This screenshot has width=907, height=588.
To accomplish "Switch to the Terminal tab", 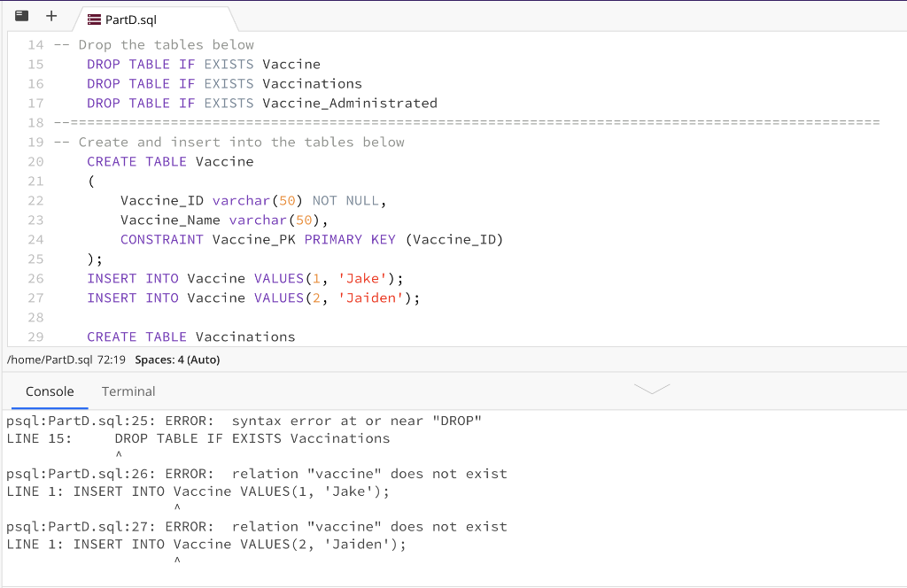I will pyautogui.click(x=128, y=391).
